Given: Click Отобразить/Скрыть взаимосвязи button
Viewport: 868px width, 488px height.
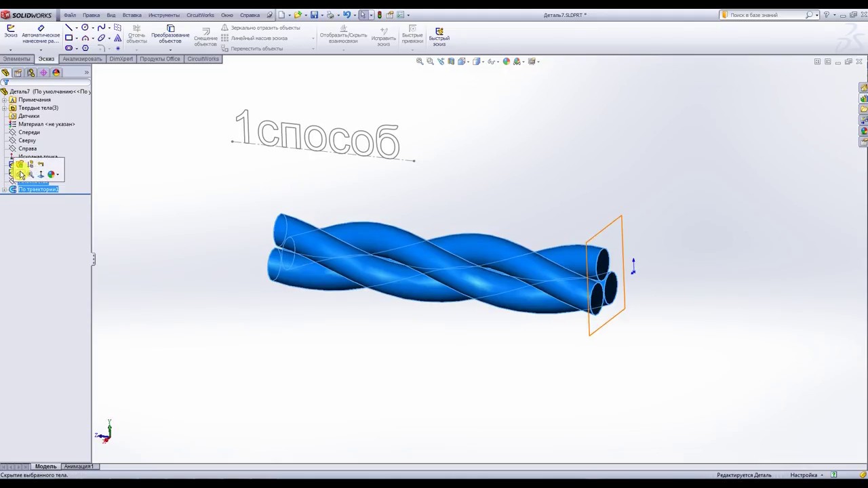Looking at the screenshot, I should [x=343, y=35].
